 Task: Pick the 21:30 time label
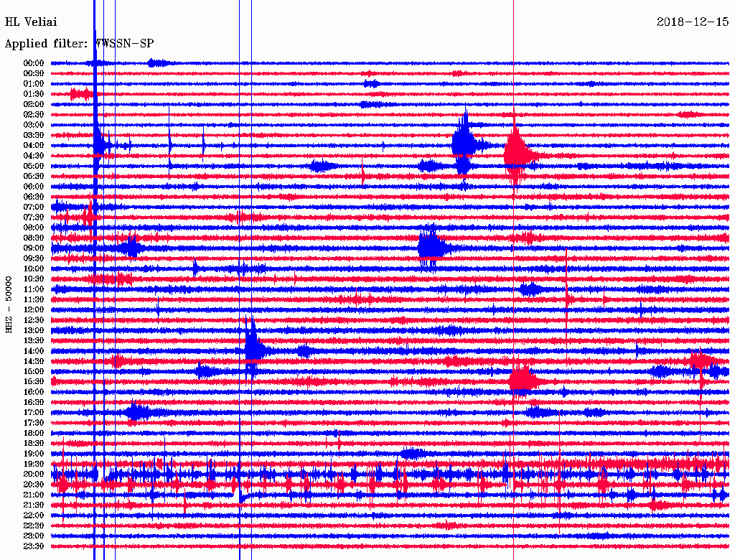(34, 505)
